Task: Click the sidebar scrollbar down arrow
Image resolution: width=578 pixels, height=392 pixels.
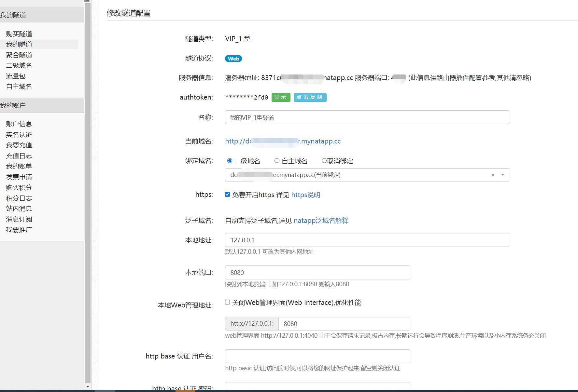Action: click(x=88, y=386)
